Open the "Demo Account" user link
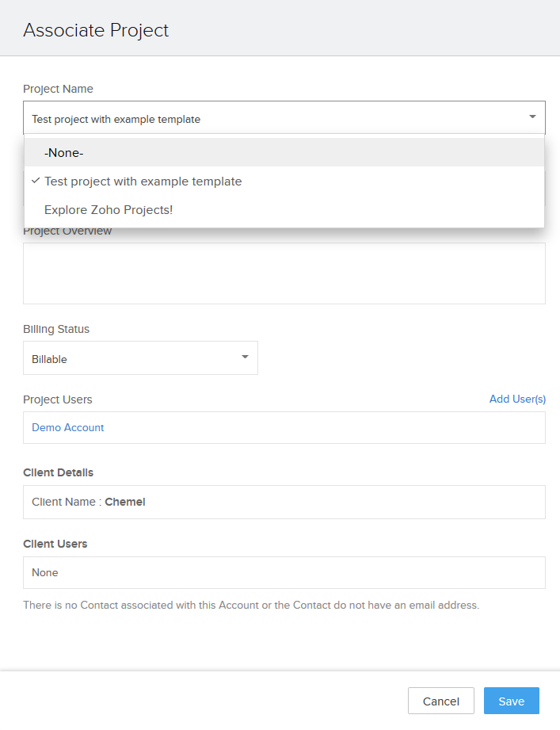 click(x=68, y=427)
